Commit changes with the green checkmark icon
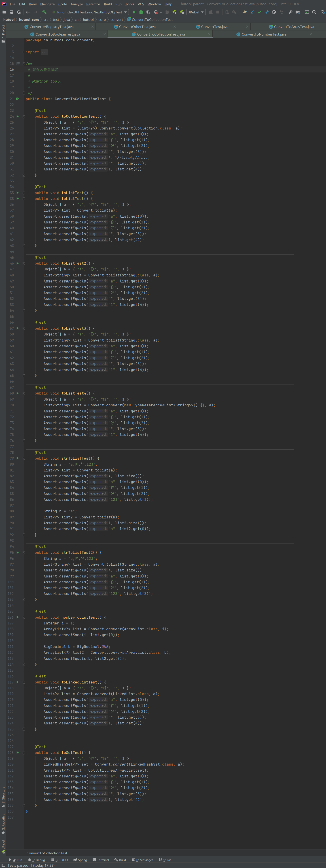Image resolution: width=326 pixels, height=868 pixels. (x=259, y=12)
